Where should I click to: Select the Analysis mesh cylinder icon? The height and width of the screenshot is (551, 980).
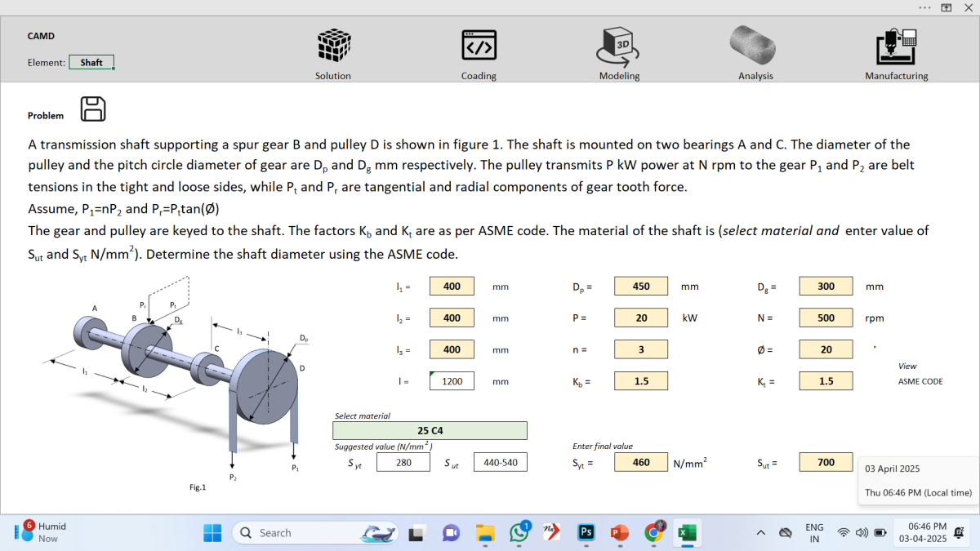[x=755, y=46]
